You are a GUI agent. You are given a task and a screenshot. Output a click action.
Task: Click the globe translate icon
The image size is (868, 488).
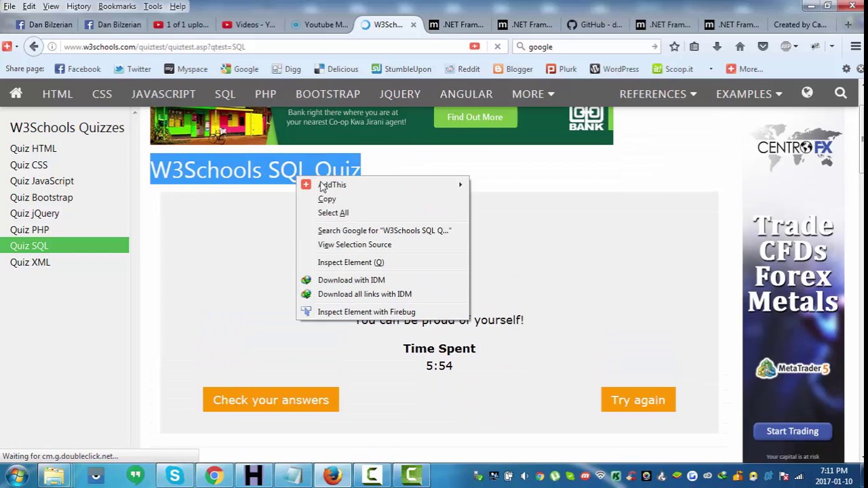[807, 93]
